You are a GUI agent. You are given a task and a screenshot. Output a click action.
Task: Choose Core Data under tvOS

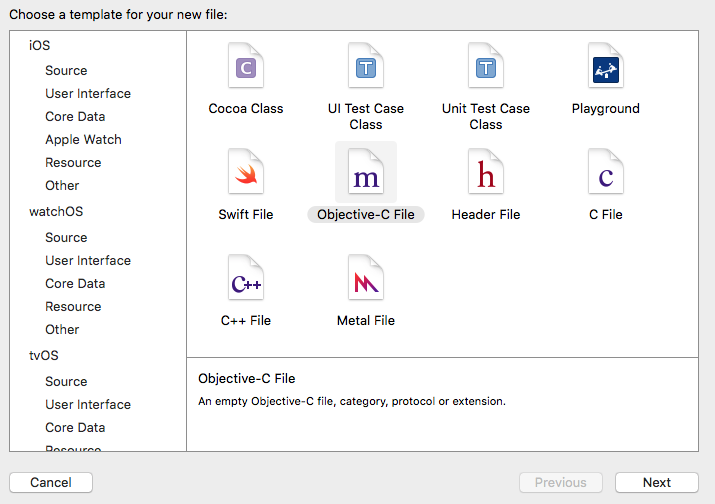75,428
